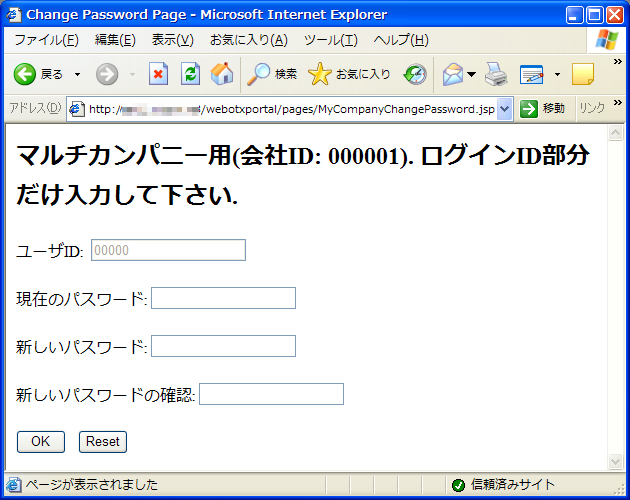Open the Back button history dropdown arrow

tap(78, 75)
